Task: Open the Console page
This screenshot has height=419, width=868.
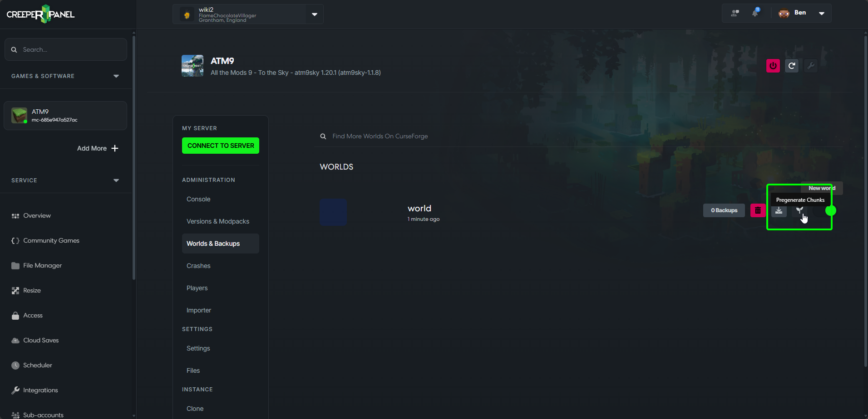Action: click(198, 199)
